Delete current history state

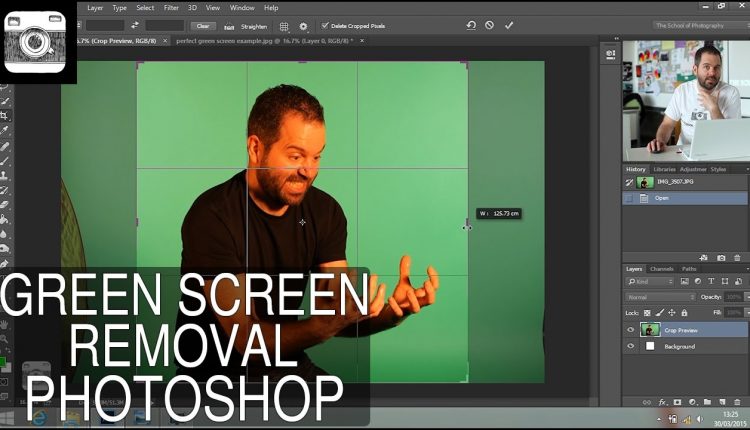pos(737,258)
